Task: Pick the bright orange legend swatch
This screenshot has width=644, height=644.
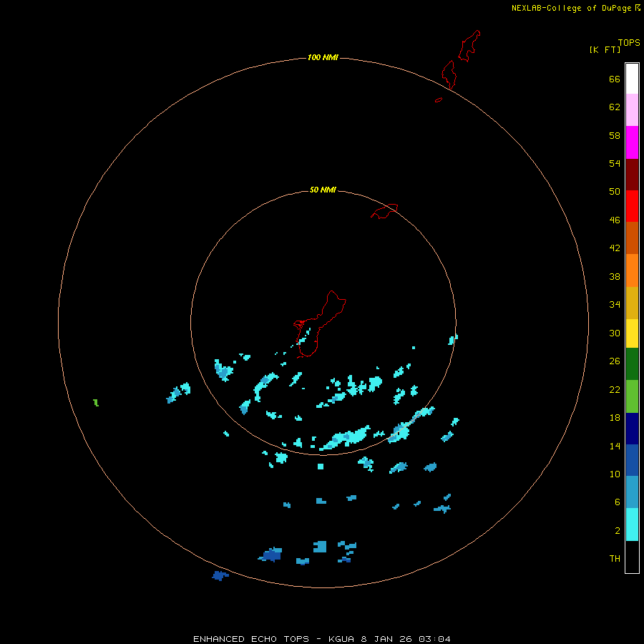Action: pos(632,270)
